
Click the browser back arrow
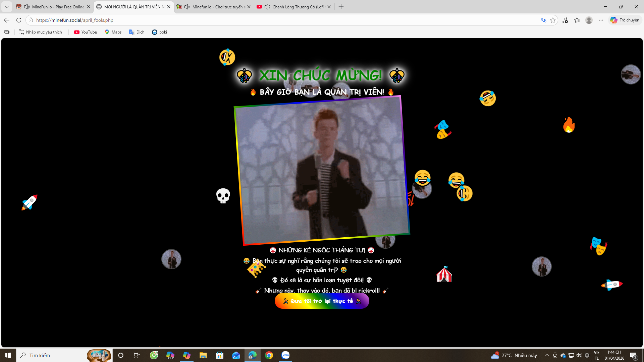[x=7, y=20]
